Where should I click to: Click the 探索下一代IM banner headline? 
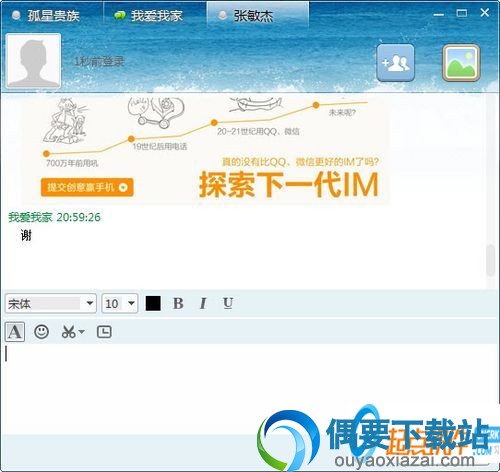(289, 184)
